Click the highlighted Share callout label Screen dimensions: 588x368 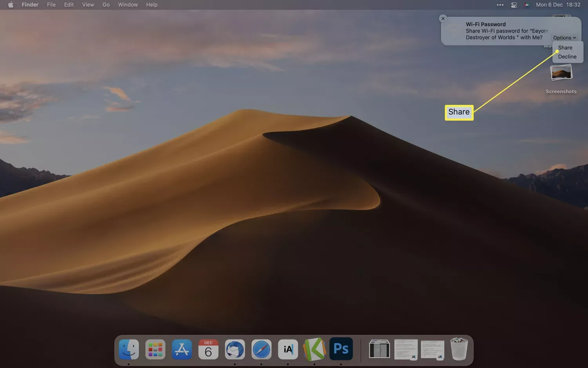tap(459, 112)
